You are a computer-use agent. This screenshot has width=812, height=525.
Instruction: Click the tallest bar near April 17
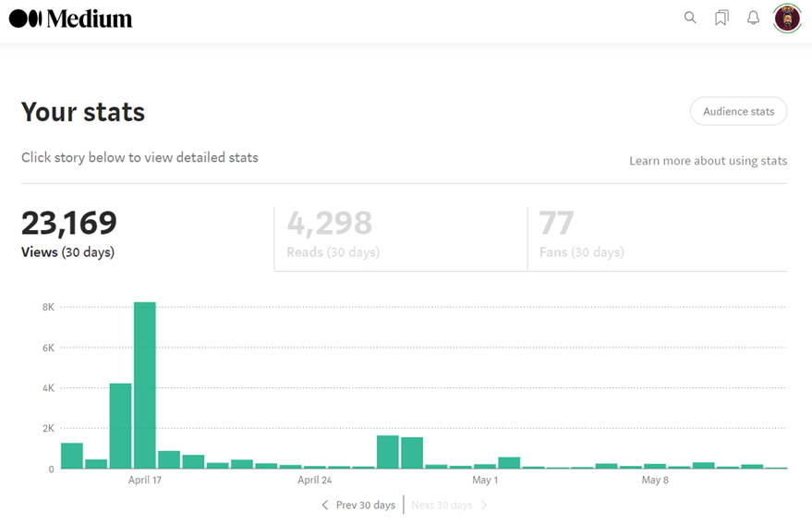[144, 385]
